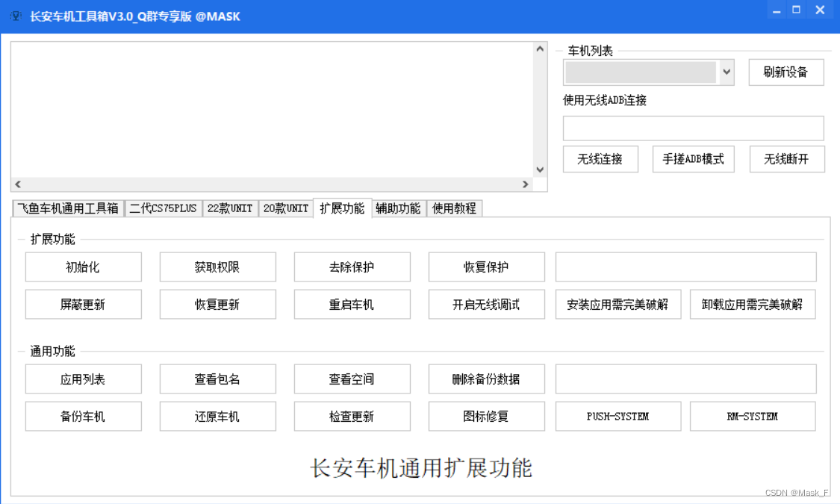Viewport: 840px width, 504px height.
Task: Click the 查看空间 button
Action: click(352, 379)
